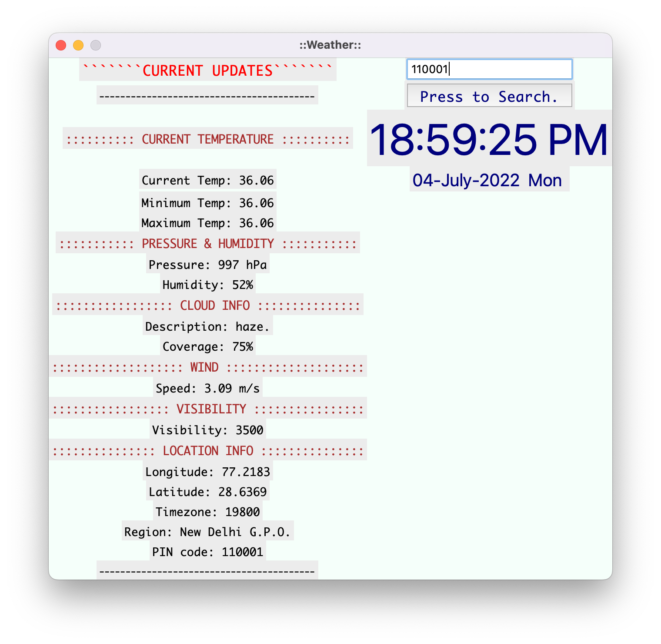Click the PRESSURE & HUMIDITY section header
This screenshot has height=644, width=661.
pyautogui.click(x=208, y=243)
